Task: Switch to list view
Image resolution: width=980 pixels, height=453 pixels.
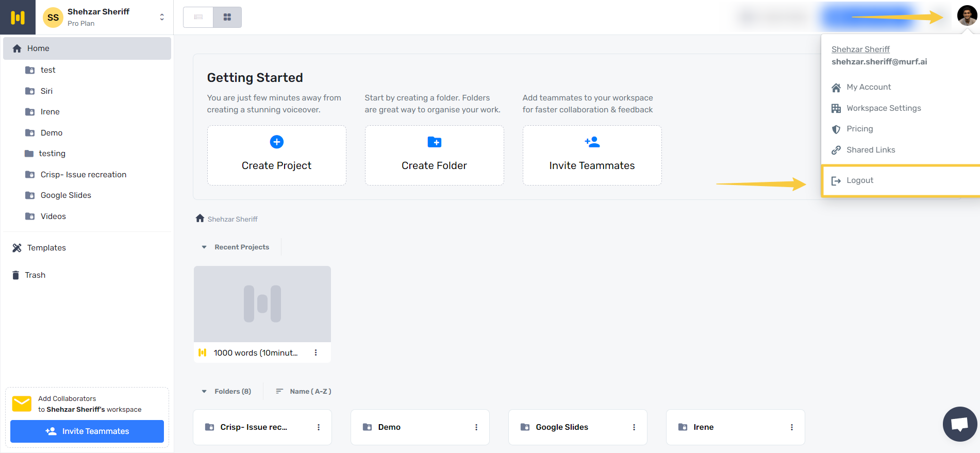Action: [198, 17]
